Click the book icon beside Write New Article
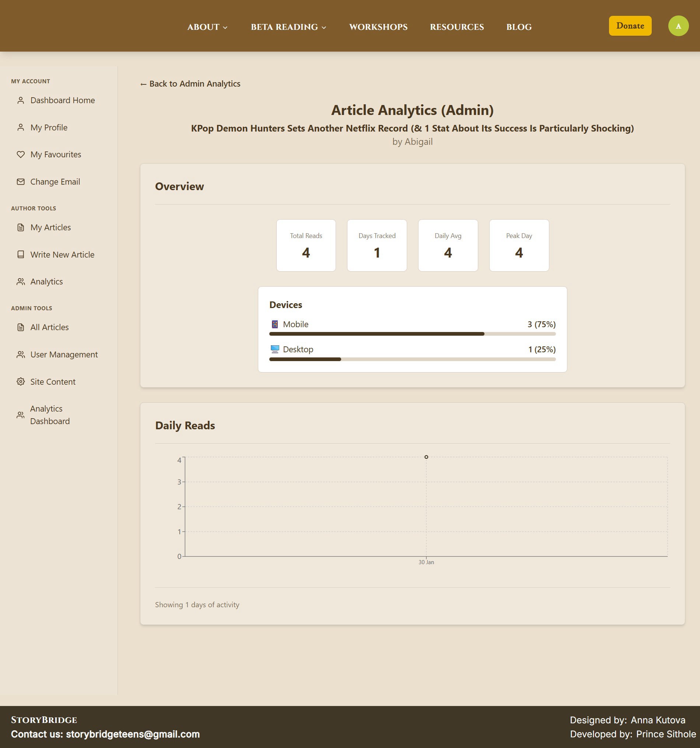Viewport: 700px width, 748px height. click(x=21, y=254)
